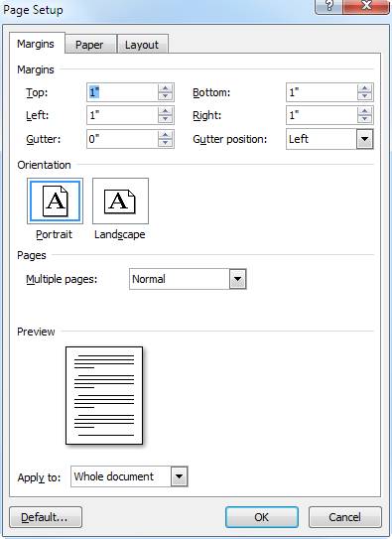
Task: Increase the Top margin with up arrow
Action: pos(166,88)
